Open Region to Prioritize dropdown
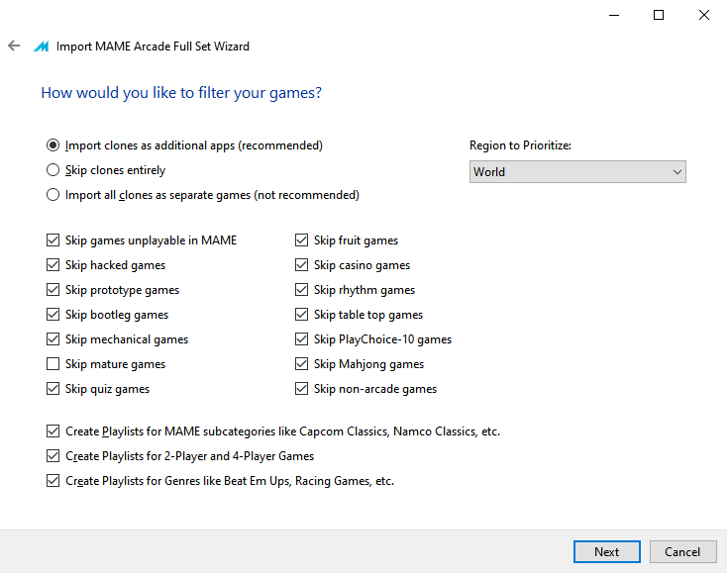 (577, 171)
